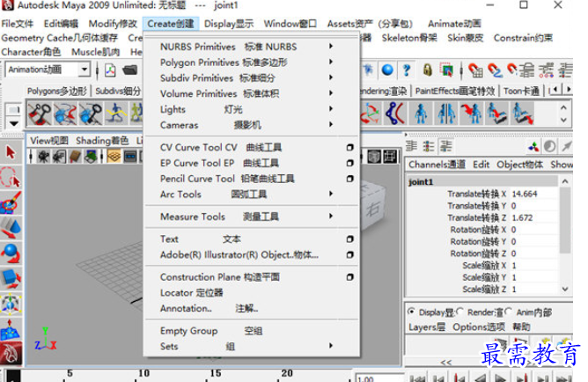Viewport: 588px width, 382px height.
Task: Click the Universal Manipulator tool
Action: point(11,304)
